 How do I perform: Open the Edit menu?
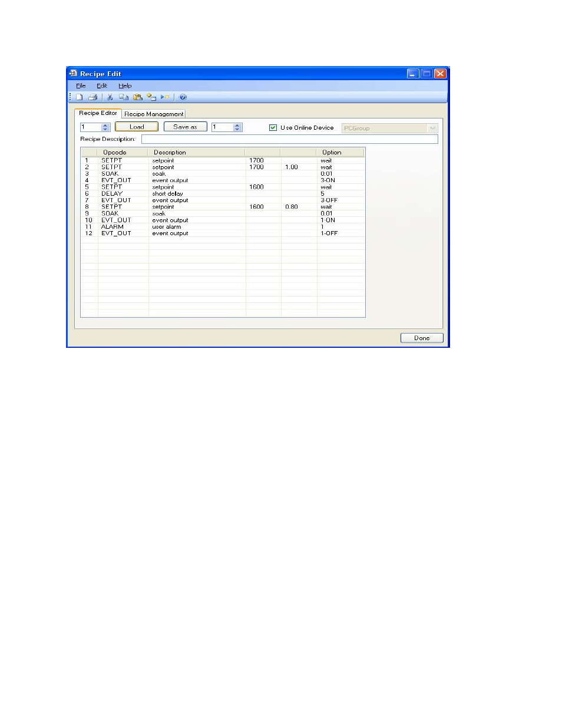point(102,85)
